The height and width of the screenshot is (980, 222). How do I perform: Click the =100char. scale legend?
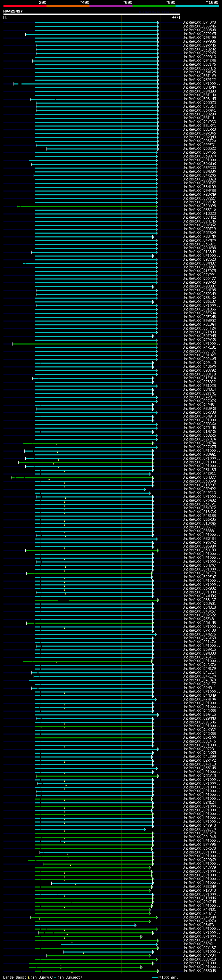pos(165,977)
